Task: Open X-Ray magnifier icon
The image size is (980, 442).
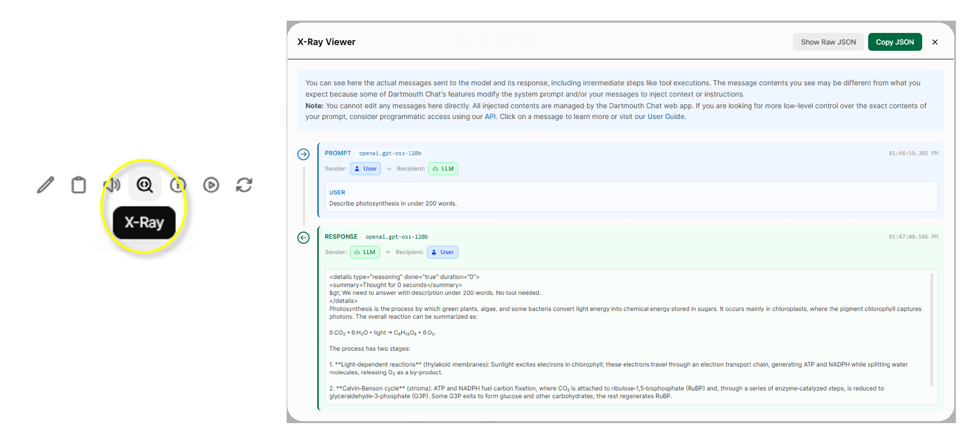Action: [x=145, y=185]
